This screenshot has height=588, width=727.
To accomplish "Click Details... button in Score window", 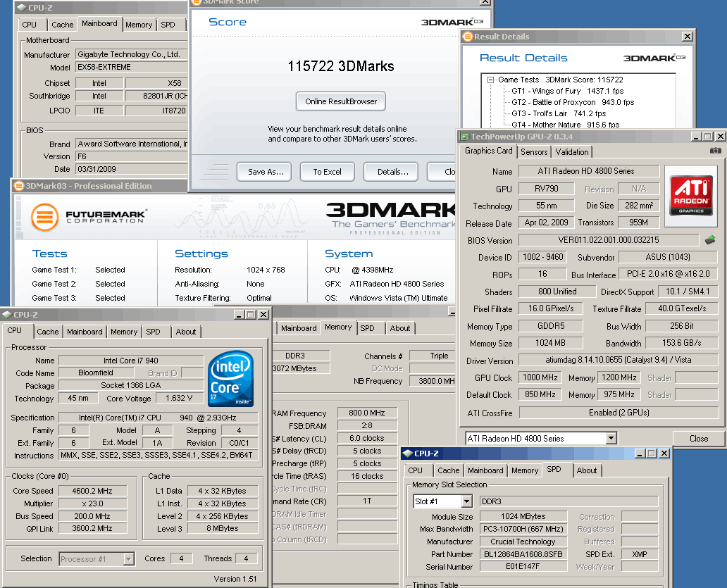I will pos(391,172).
